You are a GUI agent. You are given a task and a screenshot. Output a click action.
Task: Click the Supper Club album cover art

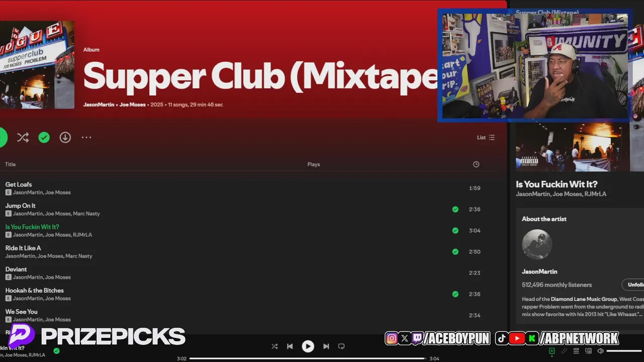pos(37,65)
